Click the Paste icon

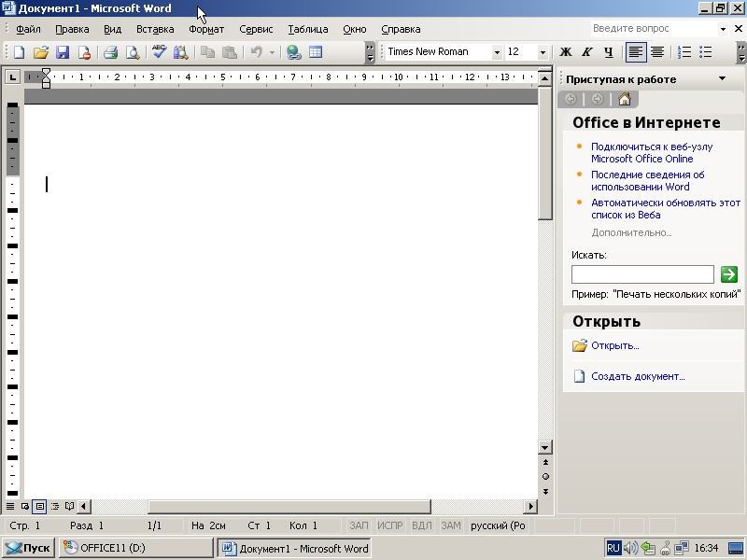pyautogui.click(x=228, y=53)
